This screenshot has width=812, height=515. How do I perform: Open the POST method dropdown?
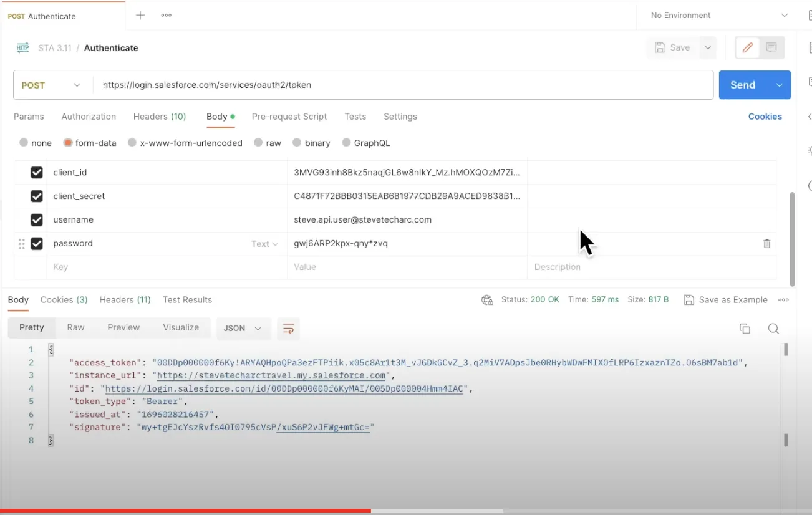click(x=52, y=85)
